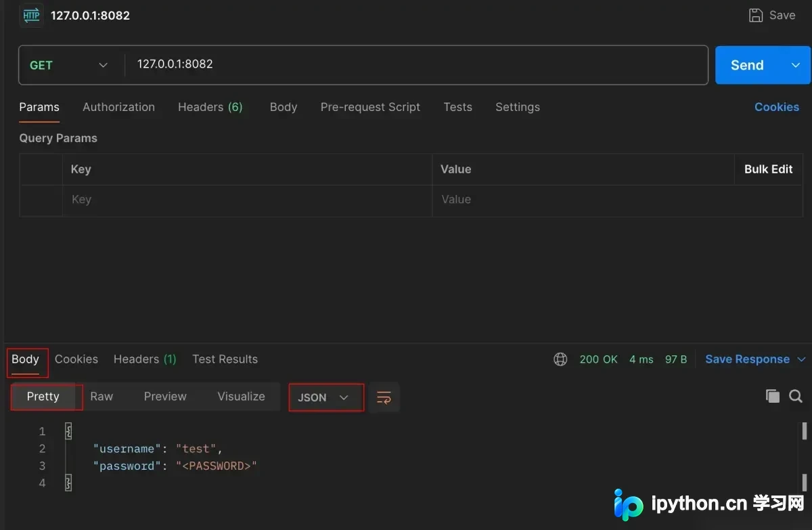Click the blue Send button
Image resolution: width=812 pixels, height=530 pixels.
pyautogui.click(x=747, y=65)
